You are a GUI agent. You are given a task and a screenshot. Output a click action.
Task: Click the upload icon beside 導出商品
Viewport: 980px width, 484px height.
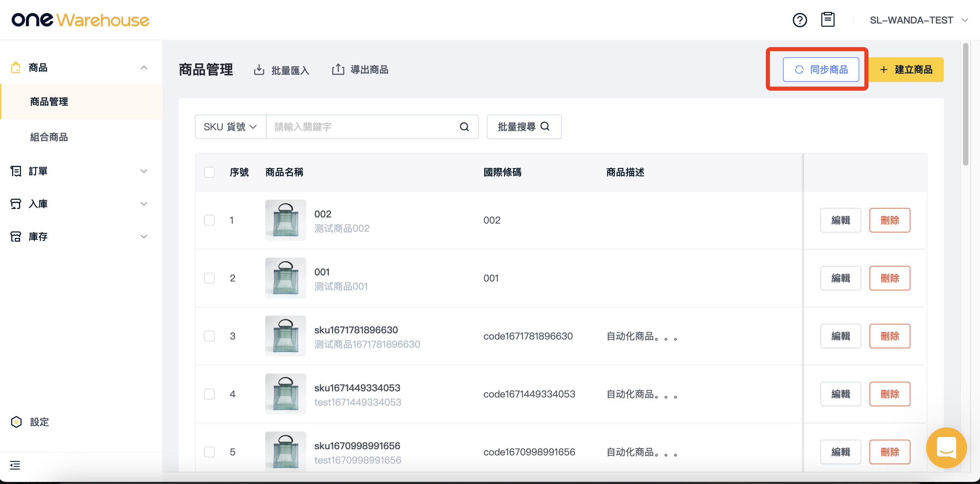click(x=338, y=69)
